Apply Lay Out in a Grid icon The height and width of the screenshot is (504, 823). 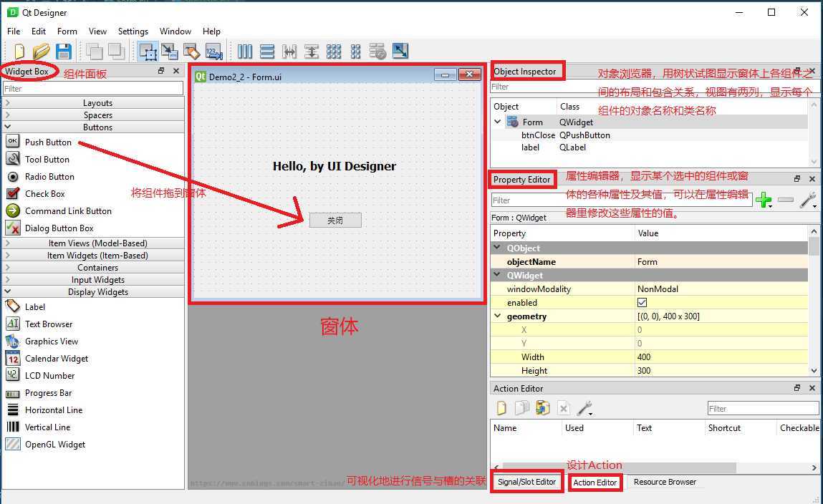click(x=333, y=52)
